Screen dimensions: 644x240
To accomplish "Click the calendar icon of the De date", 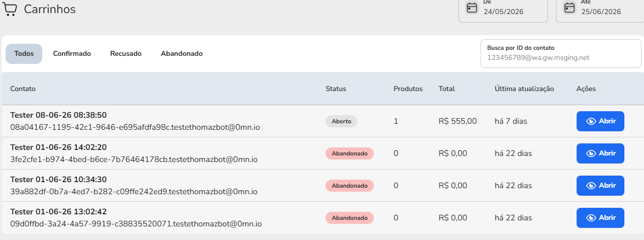I will (x=472, y=8).
